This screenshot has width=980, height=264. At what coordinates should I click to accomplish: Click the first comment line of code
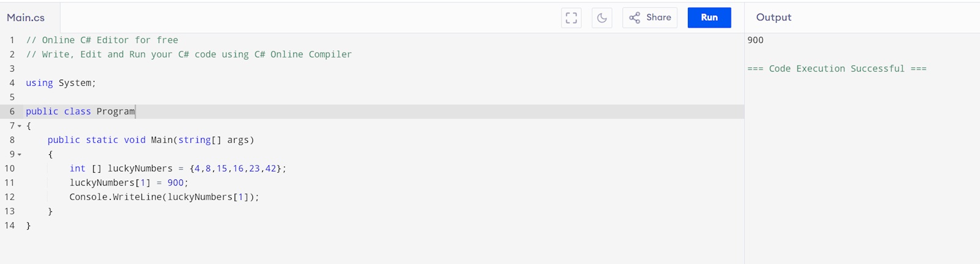[x=102, y=40]
